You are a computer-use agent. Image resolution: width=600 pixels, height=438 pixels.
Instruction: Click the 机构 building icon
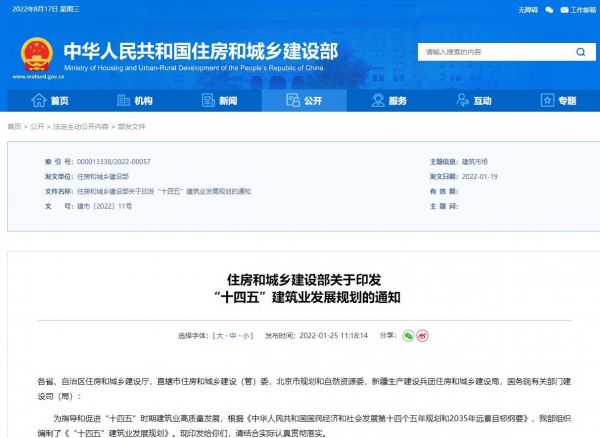(122, 101)
